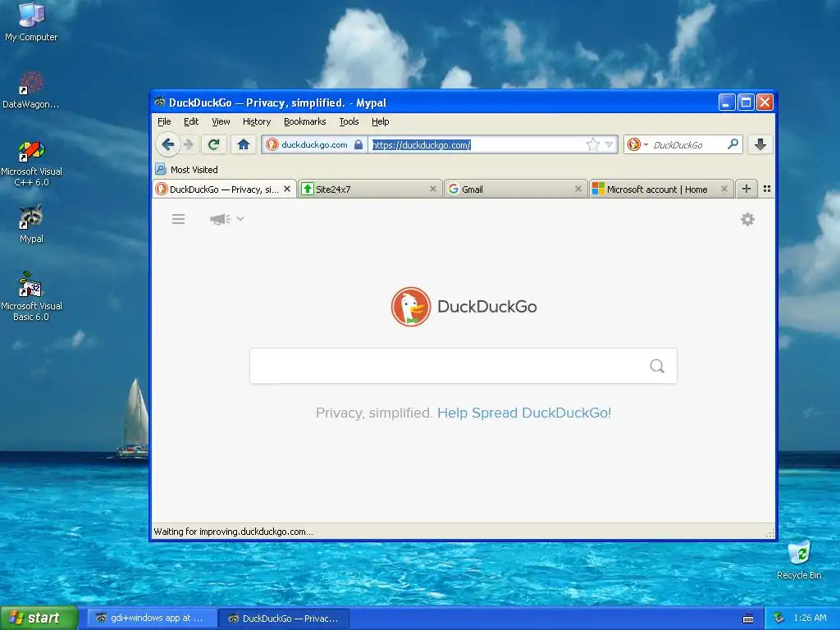Image resolution: width=840 pixels, height=630 pixels.
Task: Open the Edit menu
Action: click(191, 121)
